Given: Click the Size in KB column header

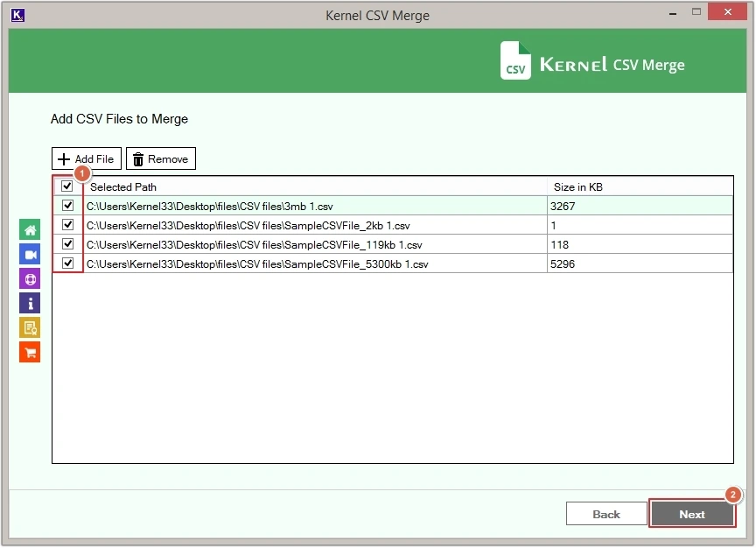Looking at the screenshot, I should pyautogui.click(x=640, y=186).
